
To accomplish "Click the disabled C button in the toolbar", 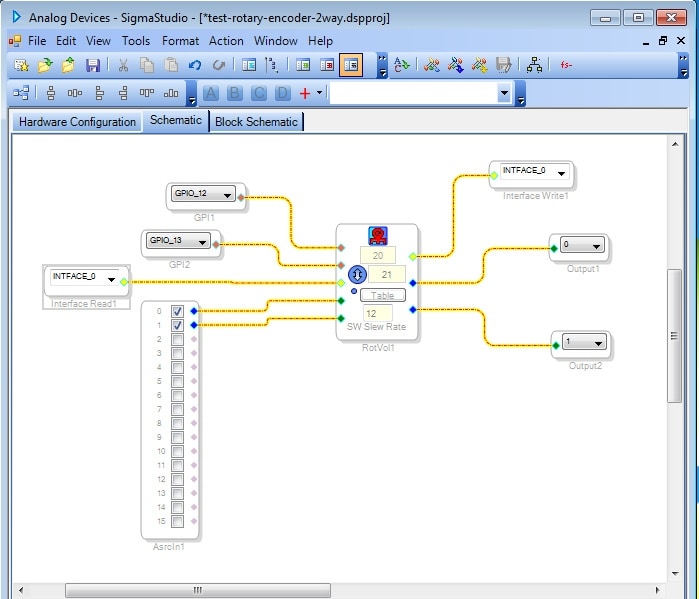I will [259, 93].
